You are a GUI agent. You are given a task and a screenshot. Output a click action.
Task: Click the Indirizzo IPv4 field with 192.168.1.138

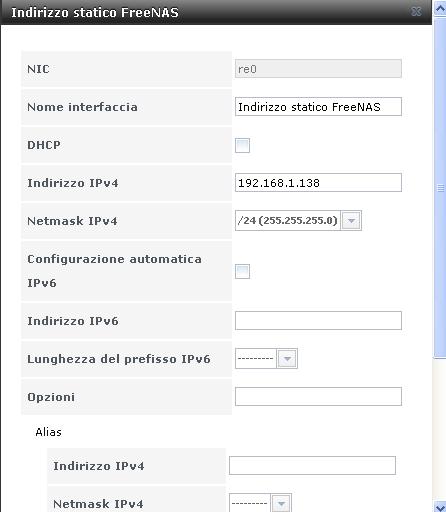(x=318, y=183)
